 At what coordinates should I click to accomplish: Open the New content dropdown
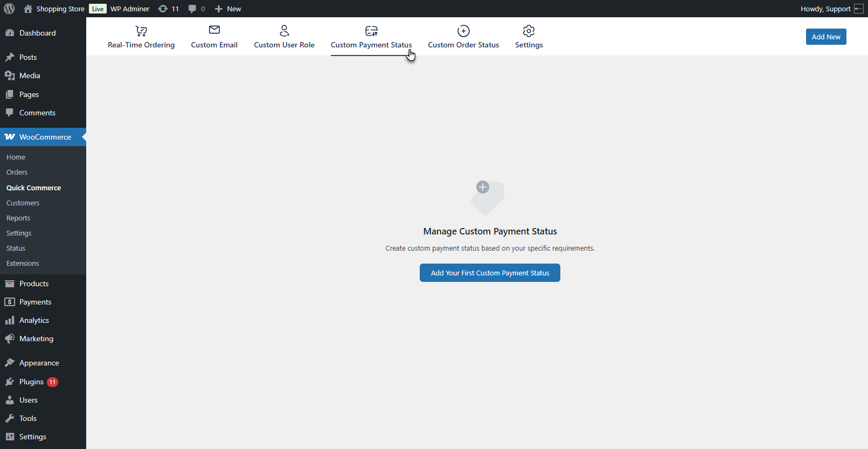point(228,9)
